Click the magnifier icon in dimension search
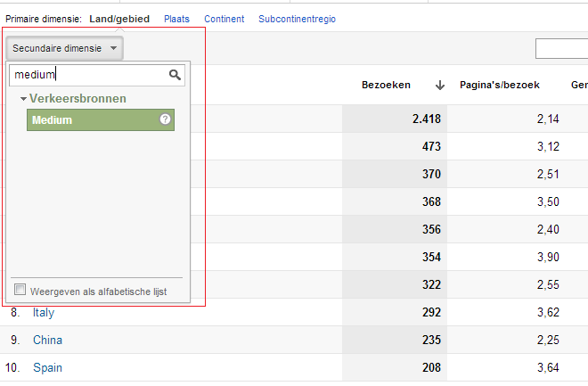Screen dimensions: 588x386 pyautogui.click(x=175, y=75)
